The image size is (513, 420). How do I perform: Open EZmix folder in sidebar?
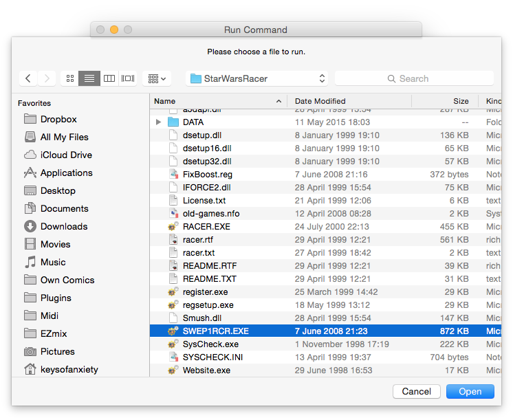tap(45, 333)
